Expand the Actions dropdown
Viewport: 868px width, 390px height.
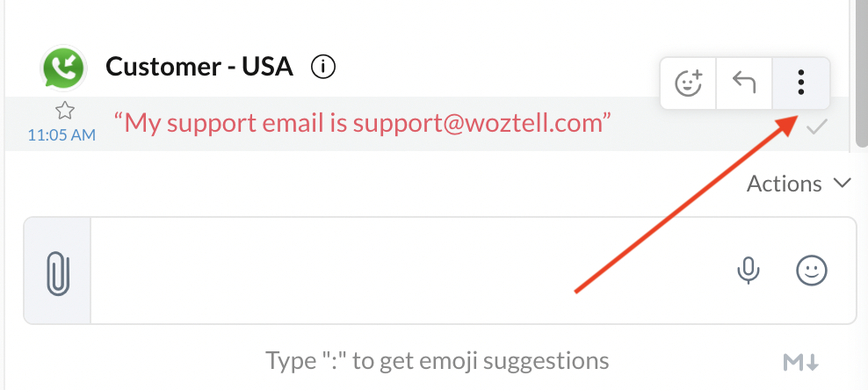pyautogui.click(x=799, y=183)
